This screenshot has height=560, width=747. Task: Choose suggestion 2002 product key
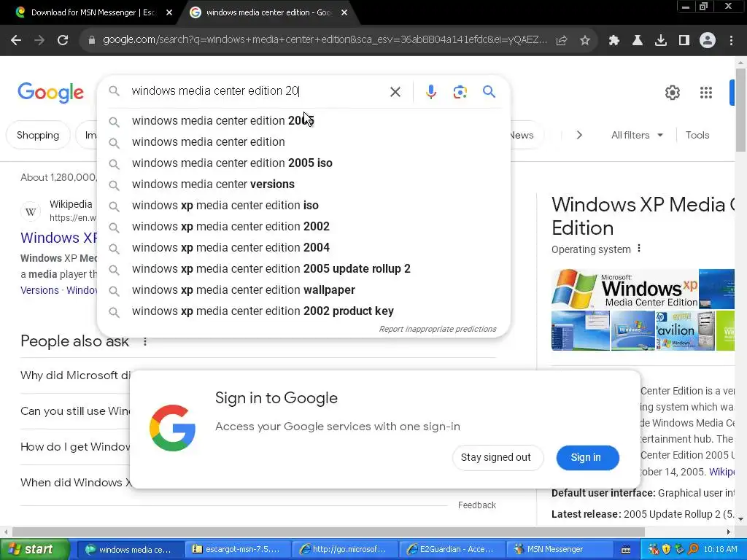[303, 311]
